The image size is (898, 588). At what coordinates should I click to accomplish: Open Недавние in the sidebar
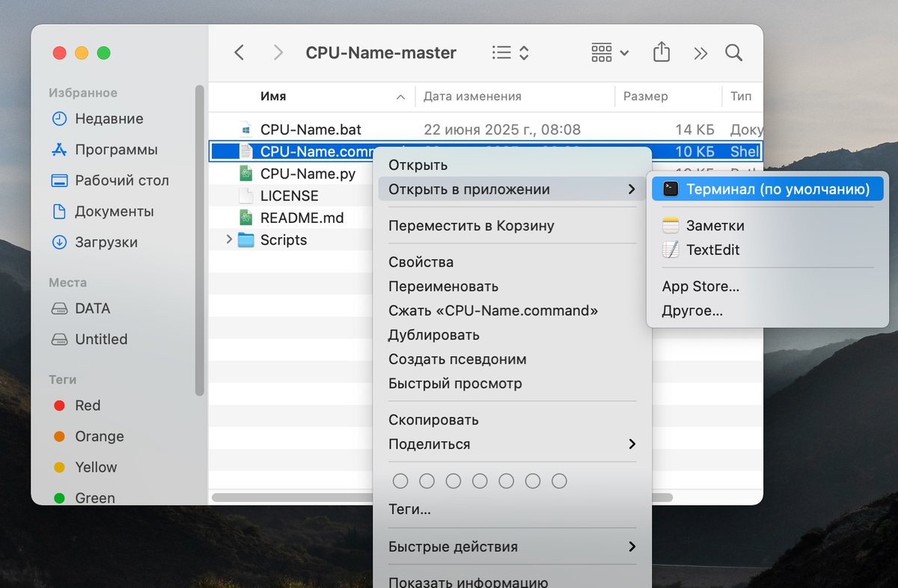[109, 118]
